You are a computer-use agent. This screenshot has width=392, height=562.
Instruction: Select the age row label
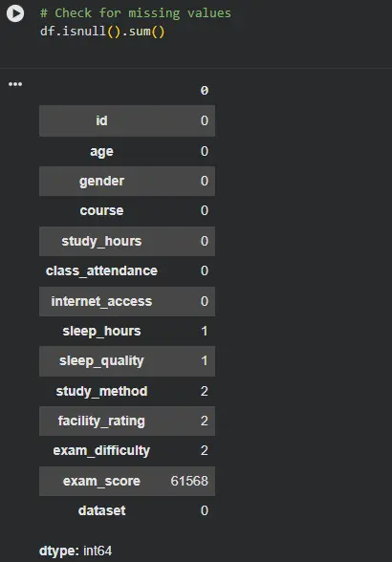[101, 151]
